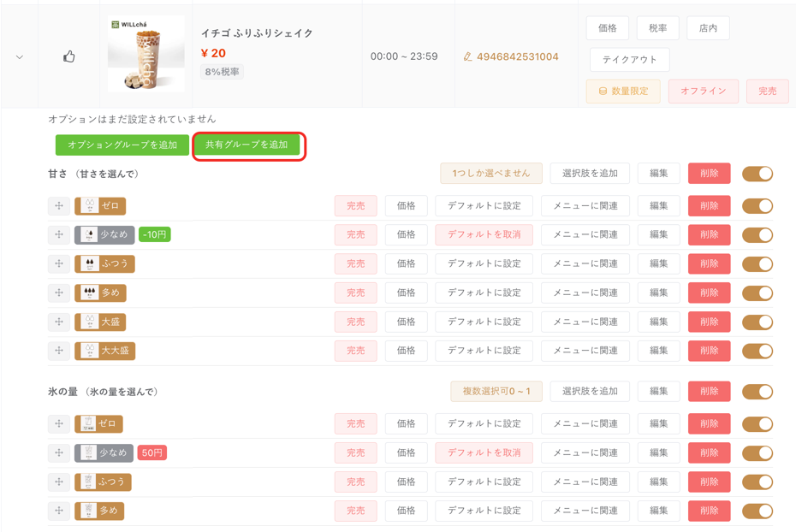The height and width of the screenshot is (532, 796).
Task: Click the オフライン button at top right
Action: (x=704, y=91)
